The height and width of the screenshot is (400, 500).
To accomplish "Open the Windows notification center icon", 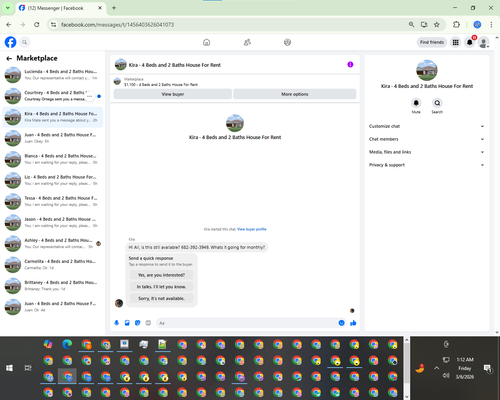I will tap(488, 368).
